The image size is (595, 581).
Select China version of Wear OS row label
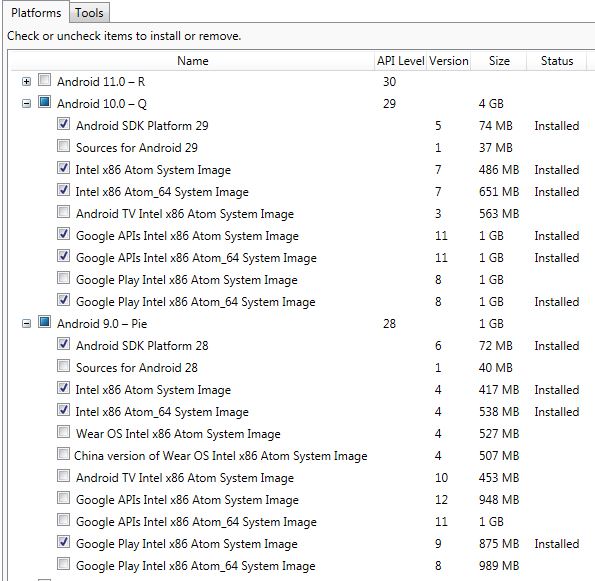point(220,456)
